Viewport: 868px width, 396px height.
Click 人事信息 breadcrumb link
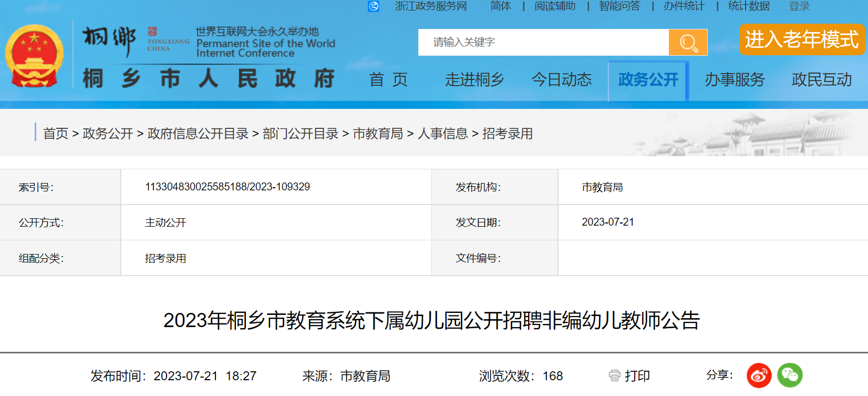(442, 134)
